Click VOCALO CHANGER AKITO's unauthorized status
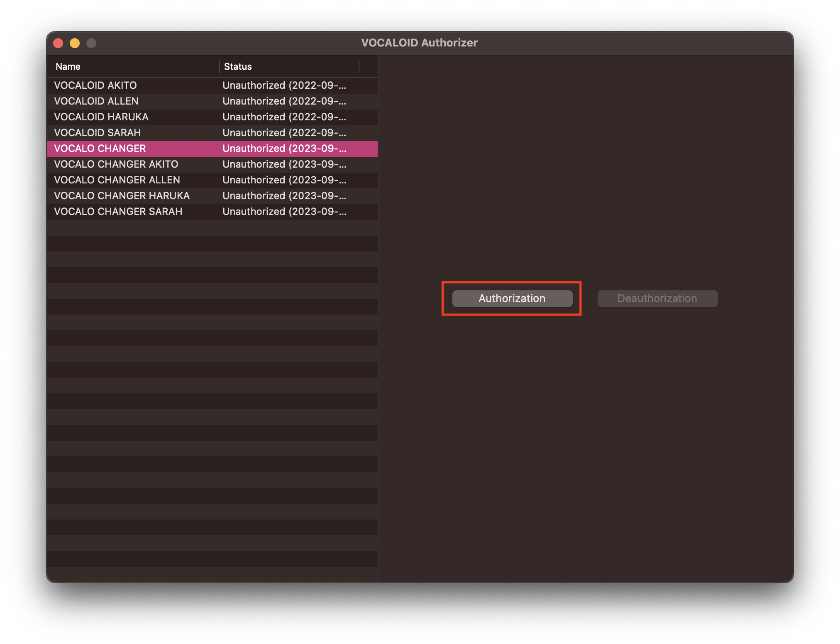Screen dimensions: 840x644 click(x=284, y=164)
